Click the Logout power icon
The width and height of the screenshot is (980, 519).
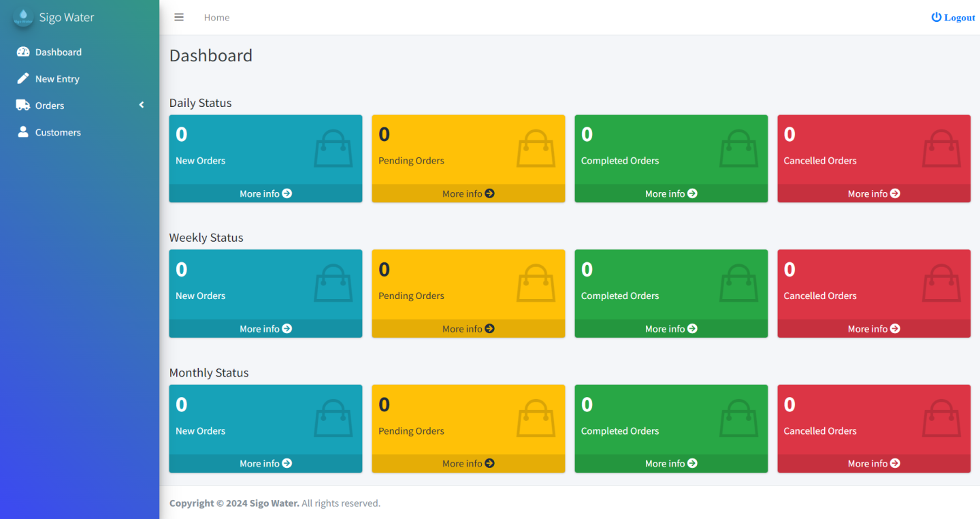tap(935, 17)
